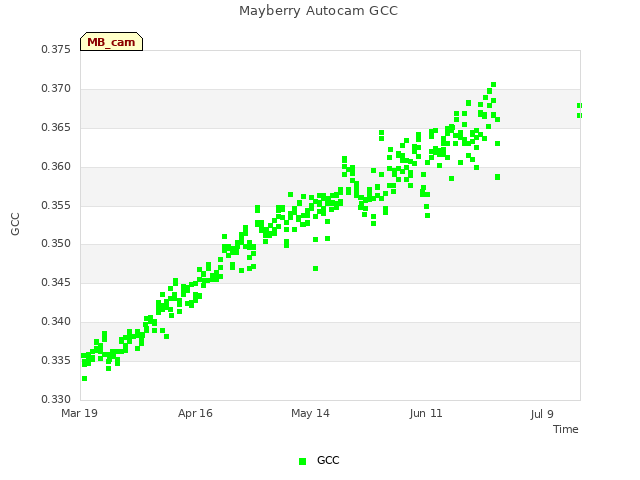Click the highest data point above 0.370
The image size is (640, 480).
[493, 84]
